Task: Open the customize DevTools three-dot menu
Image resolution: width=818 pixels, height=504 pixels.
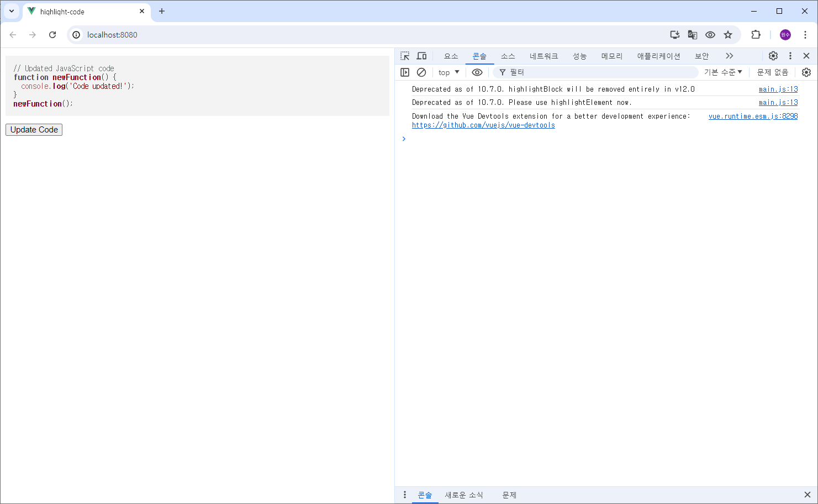Action: pyautogui.click(x=790, y=56)
